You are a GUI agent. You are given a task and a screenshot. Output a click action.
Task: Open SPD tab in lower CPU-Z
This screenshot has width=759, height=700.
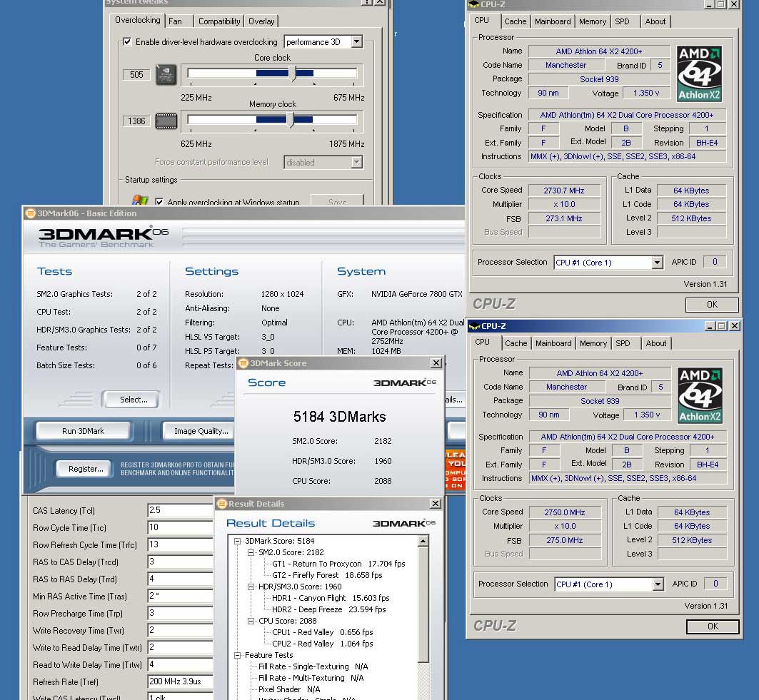[x=623, y=343]
